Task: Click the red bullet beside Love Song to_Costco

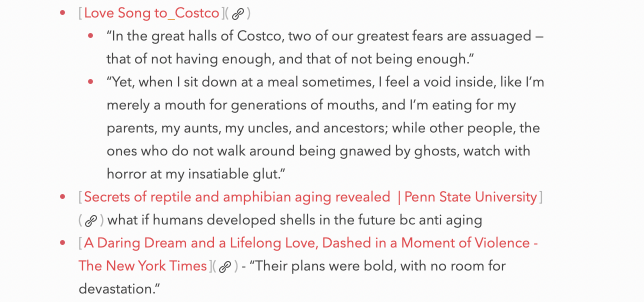Action: [x=62, y=13]
